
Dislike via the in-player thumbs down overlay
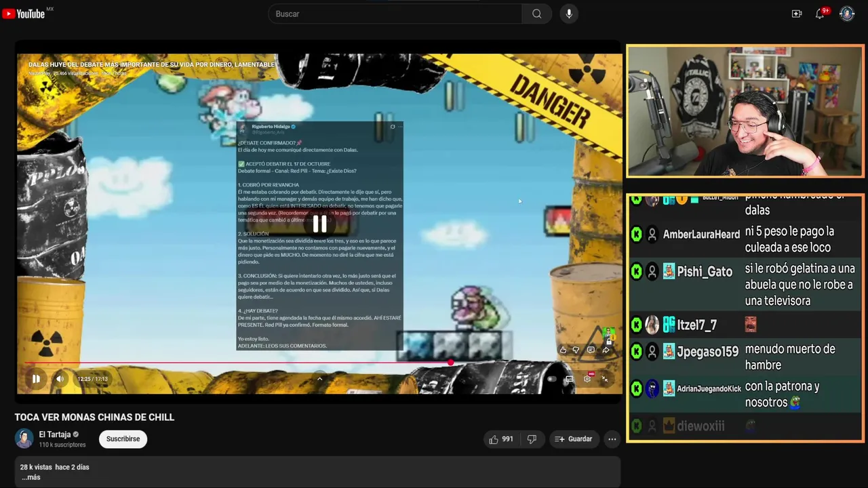tap(576, 350)
